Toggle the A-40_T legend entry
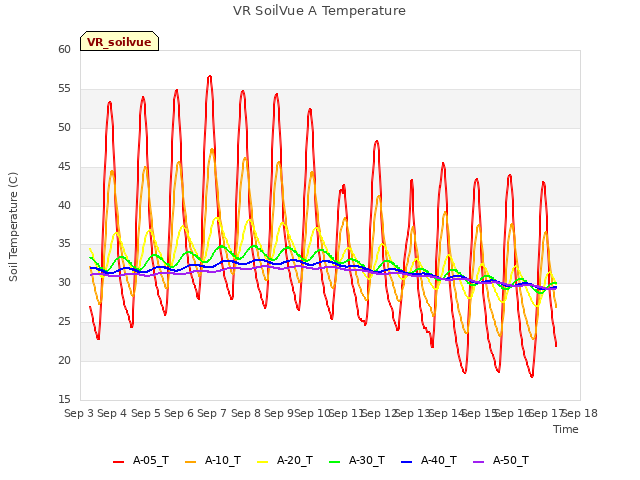This screenshot has width=640, height=480. (x=429, y=460)
